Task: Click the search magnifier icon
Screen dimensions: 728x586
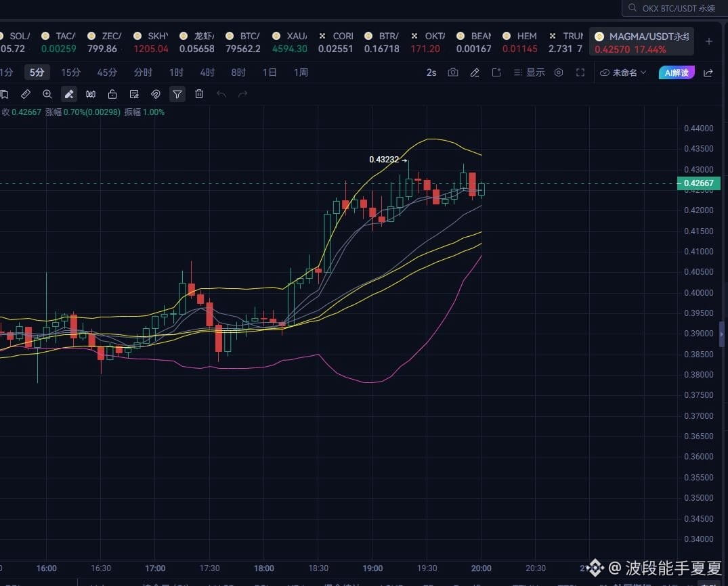Action: pos(633,8)
